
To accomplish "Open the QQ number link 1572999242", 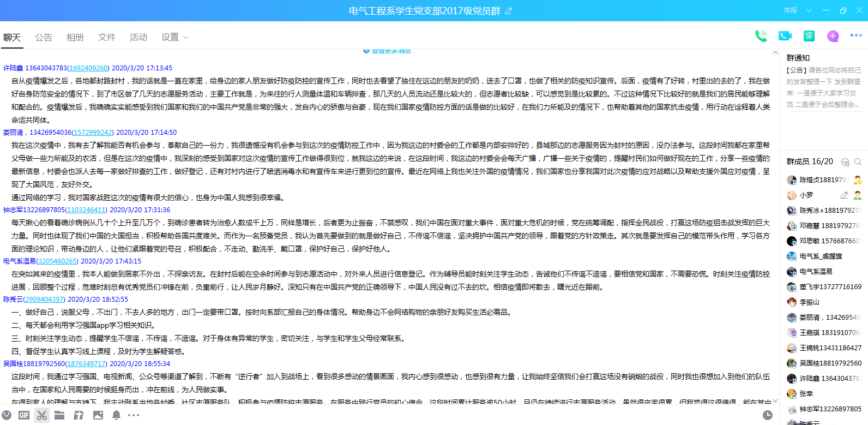I will pyautogui.click(x=93, y=133).
